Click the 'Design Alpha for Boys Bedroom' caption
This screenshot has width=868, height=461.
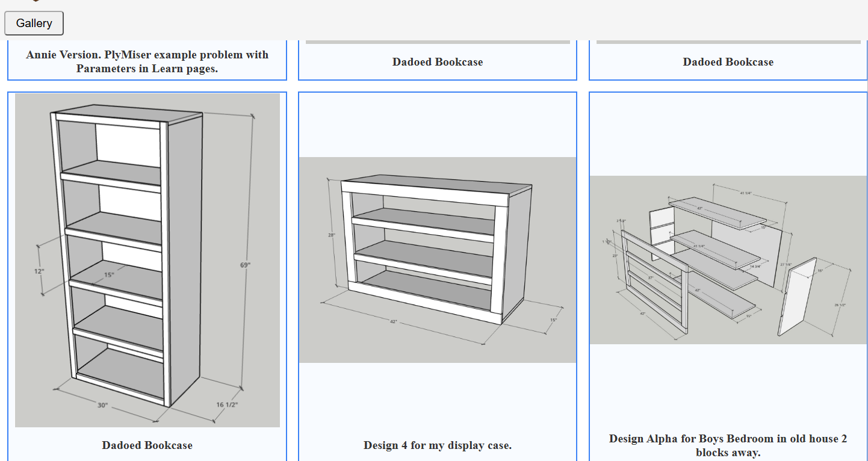coord(728,445)
